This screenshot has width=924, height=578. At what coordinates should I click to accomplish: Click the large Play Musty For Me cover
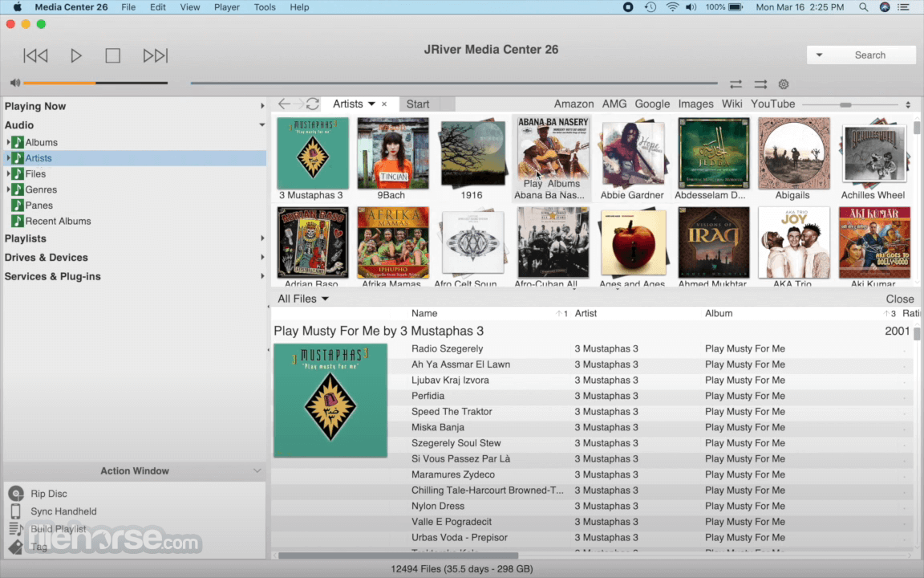tap(330, 401)
